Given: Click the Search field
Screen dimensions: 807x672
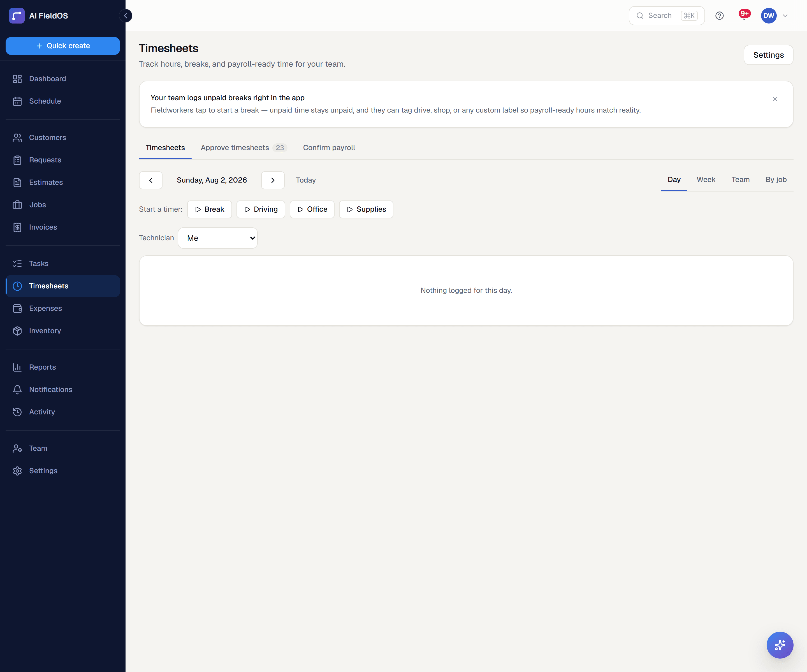Looking at the screenshot, I should tap(666, 16).
